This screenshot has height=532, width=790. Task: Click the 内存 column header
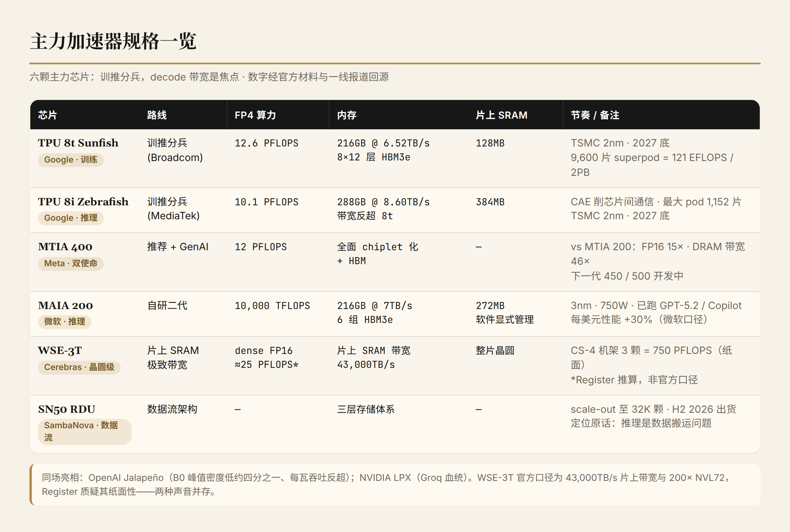click(x=346, y=115)
